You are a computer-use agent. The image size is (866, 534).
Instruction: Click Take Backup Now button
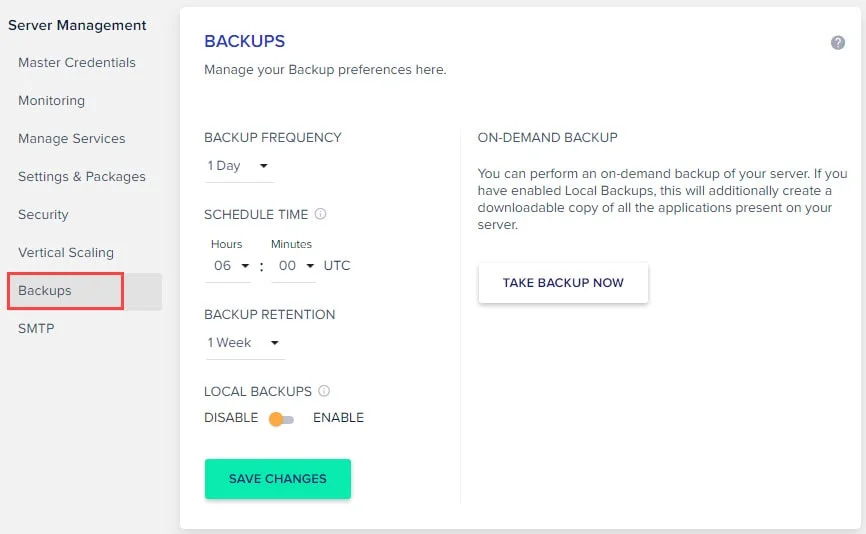click(x=563, y=283)
